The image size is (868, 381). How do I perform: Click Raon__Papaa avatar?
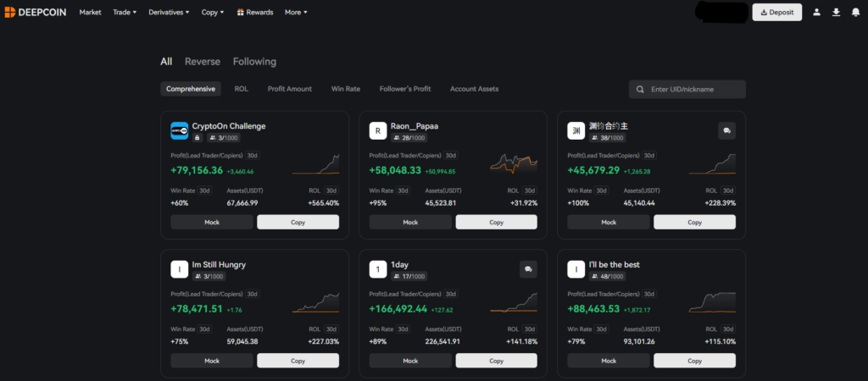378,130
